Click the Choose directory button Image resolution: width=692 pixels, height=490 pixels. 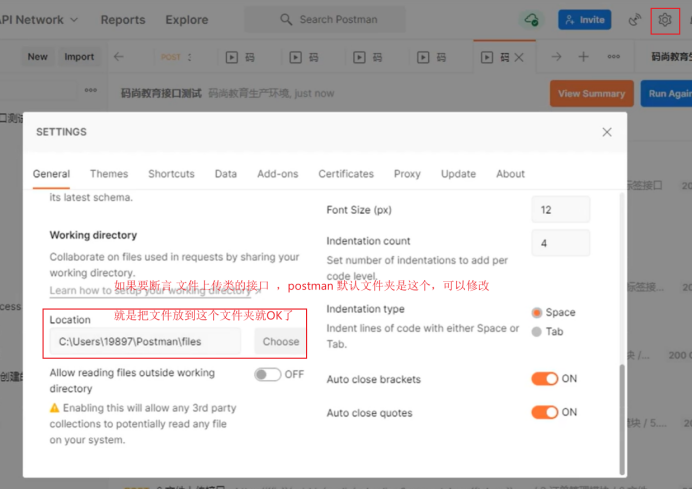pyautogui.click(x=281, y=342)
